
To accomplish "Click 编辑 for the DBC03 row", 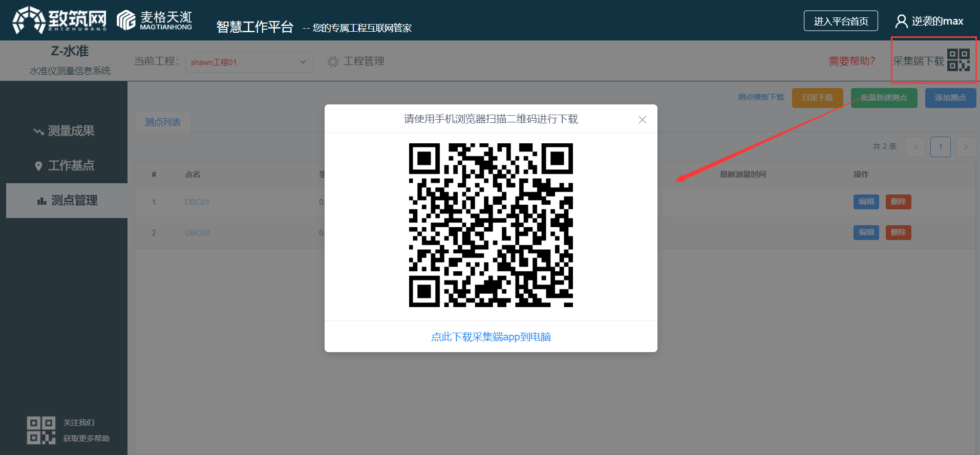I will pyautogui.click(x=866, y=232).
